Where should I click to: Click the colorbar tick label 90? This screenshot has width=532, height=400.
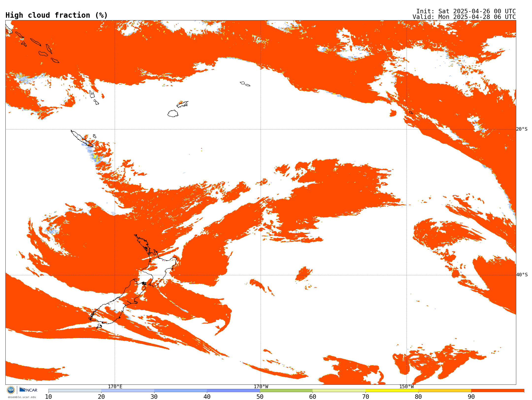pyautogui.click(x=471, y=397)
